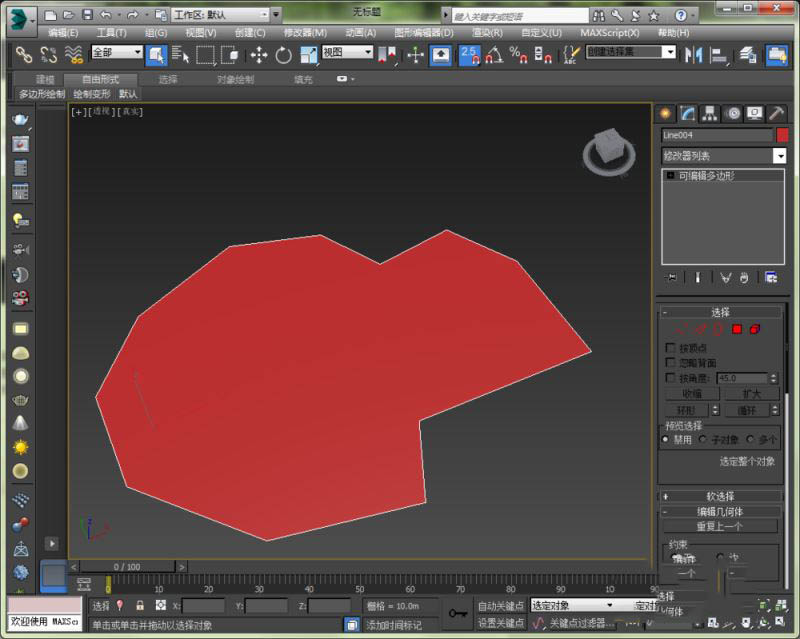
Task: Select the Rotate transform tool
Action: (x=283, y=55)
